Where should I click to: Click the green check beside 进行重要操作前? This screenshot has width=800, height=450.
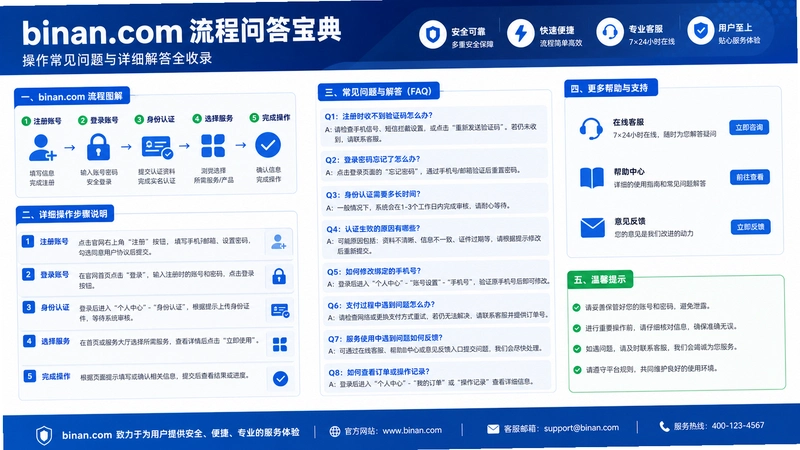point(577,328)
